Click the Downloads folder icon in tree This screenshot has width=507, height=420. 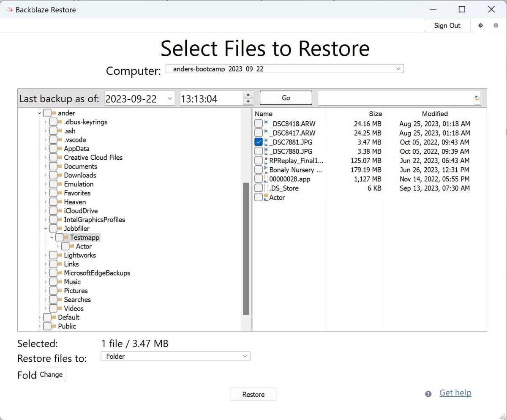pos(60,175)
